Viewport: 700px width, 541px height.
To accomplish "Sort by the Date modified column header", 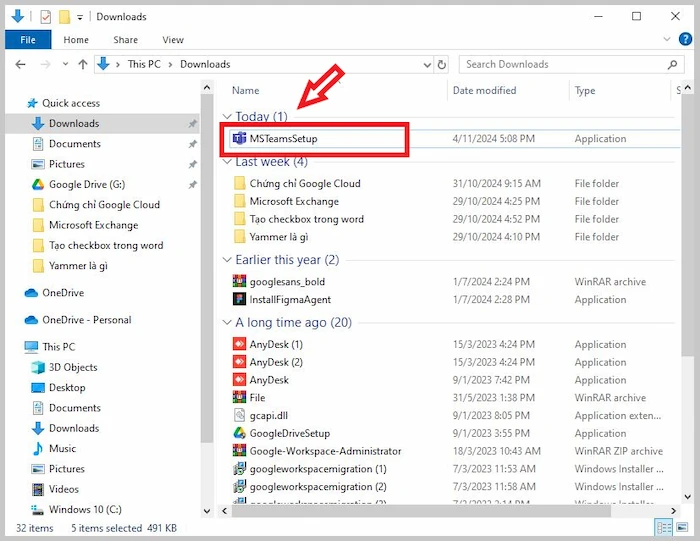I will pos(484,91).
